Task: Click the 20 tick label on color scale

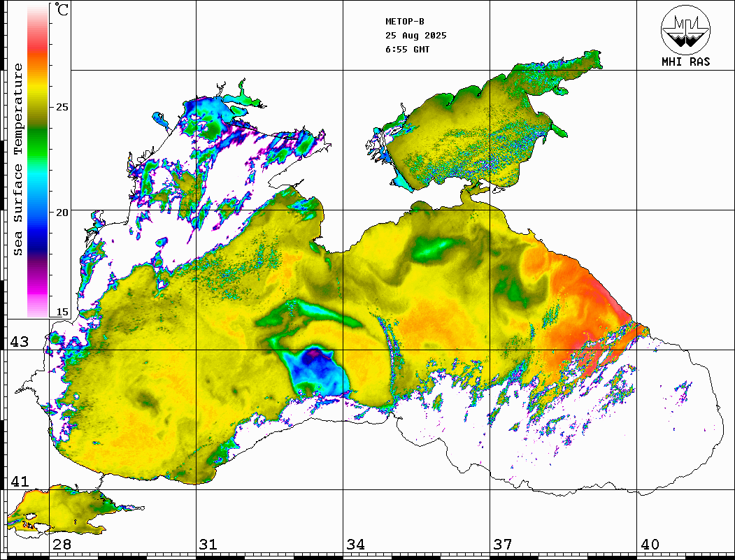Action: click(x=62, y=213)
